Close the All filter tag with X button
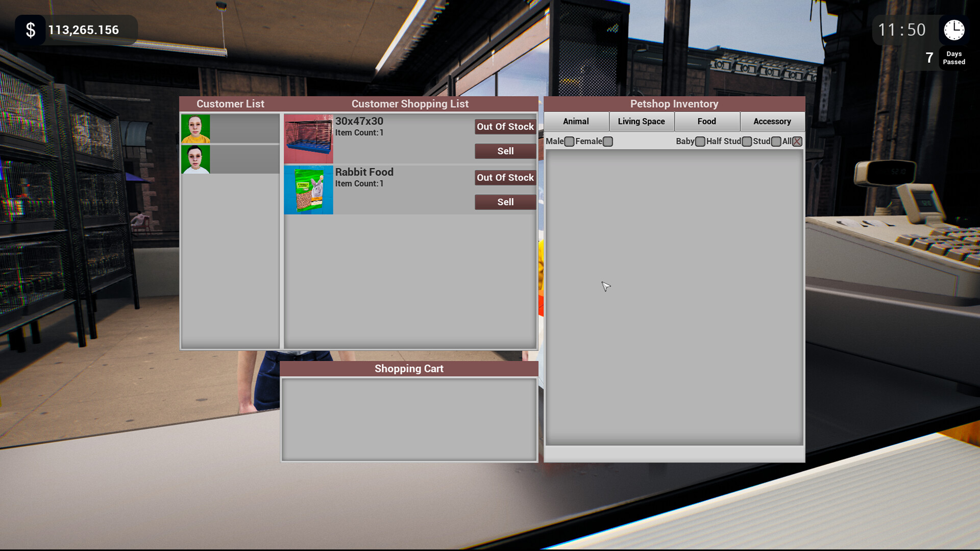The width and height of the screenshot is (980, 551). pos(797,141)
